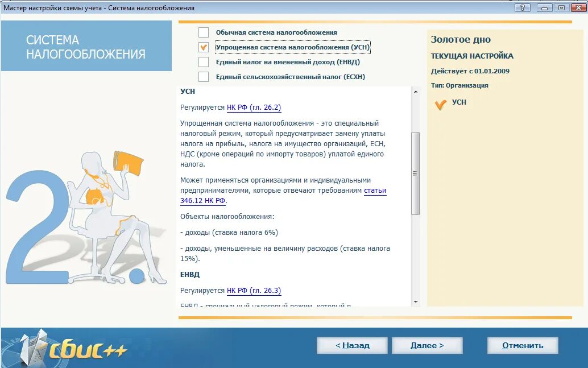This screenshot has height=368, width=588.
Task: Uncheck Упрощенная система налогообложения (УСН) checkbox
Action: 203,47
